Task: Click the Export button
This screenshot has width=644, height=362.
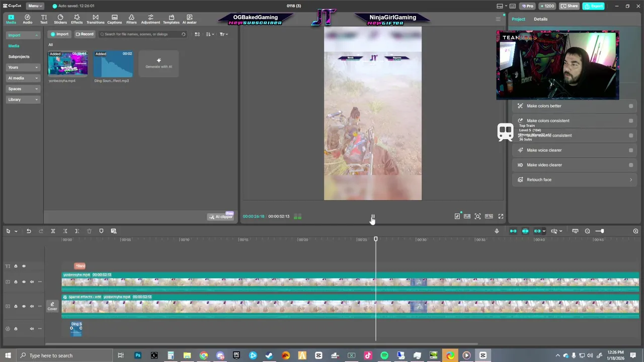Action: pyautogui.click(x=594, y=6)
